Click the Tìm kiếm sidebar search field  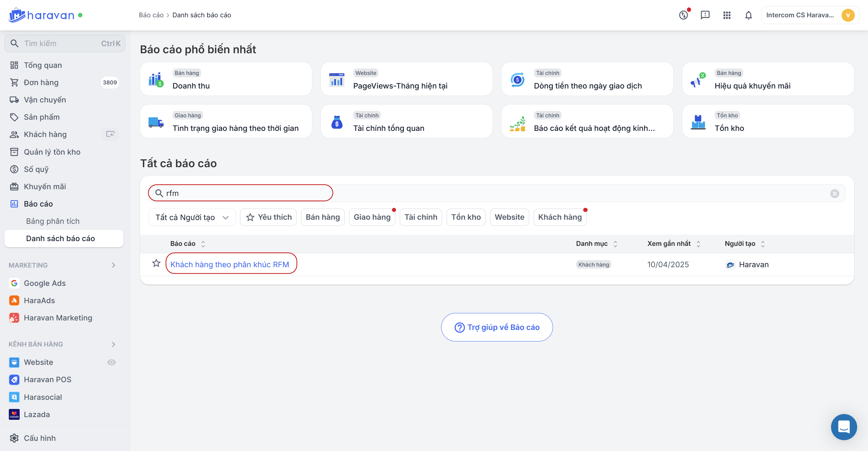coord(65,43)
